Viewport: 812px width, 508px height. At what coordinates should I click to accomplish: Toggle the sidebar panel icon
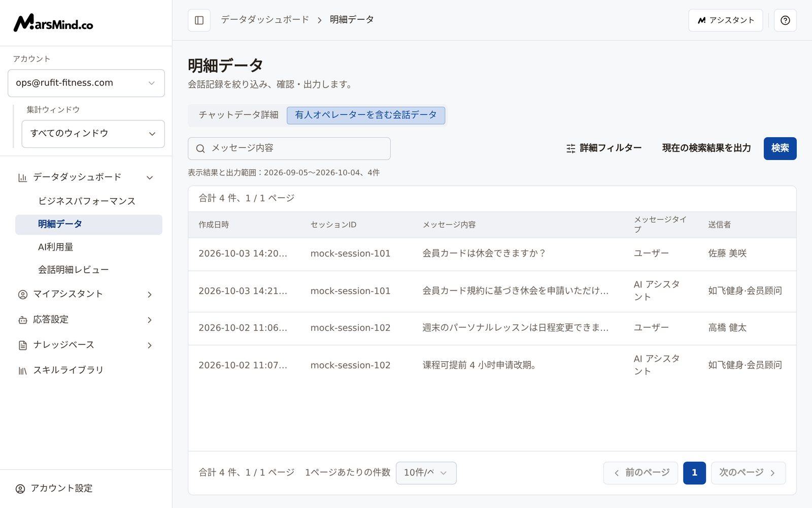click(199, 20)
